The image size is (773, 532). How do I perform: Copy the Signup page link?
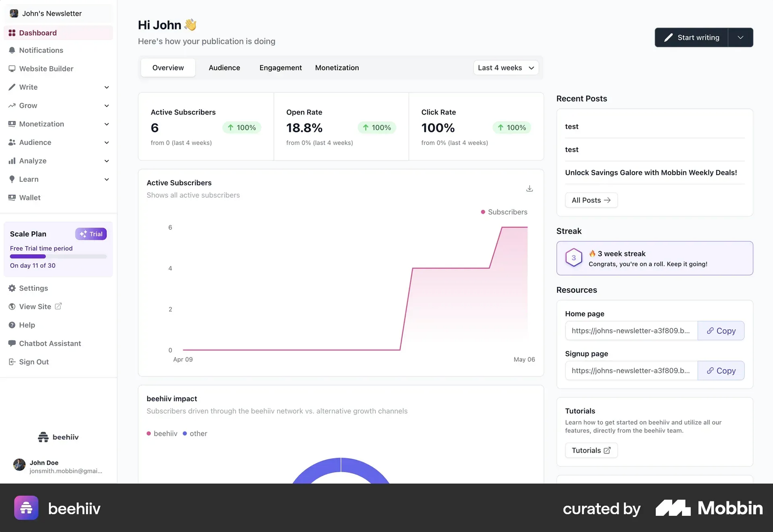click(721, 371)
